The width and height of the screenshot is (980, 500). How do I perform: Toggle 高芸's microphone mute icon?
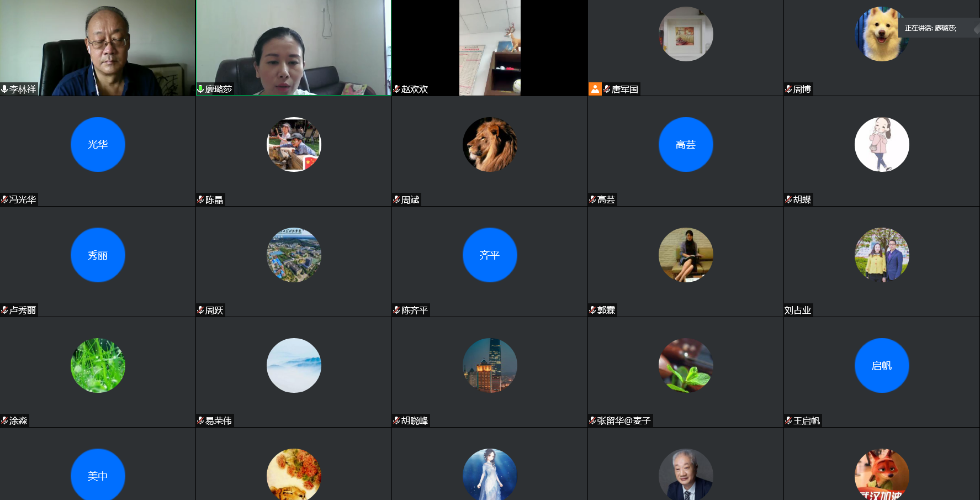coord(592,199)
